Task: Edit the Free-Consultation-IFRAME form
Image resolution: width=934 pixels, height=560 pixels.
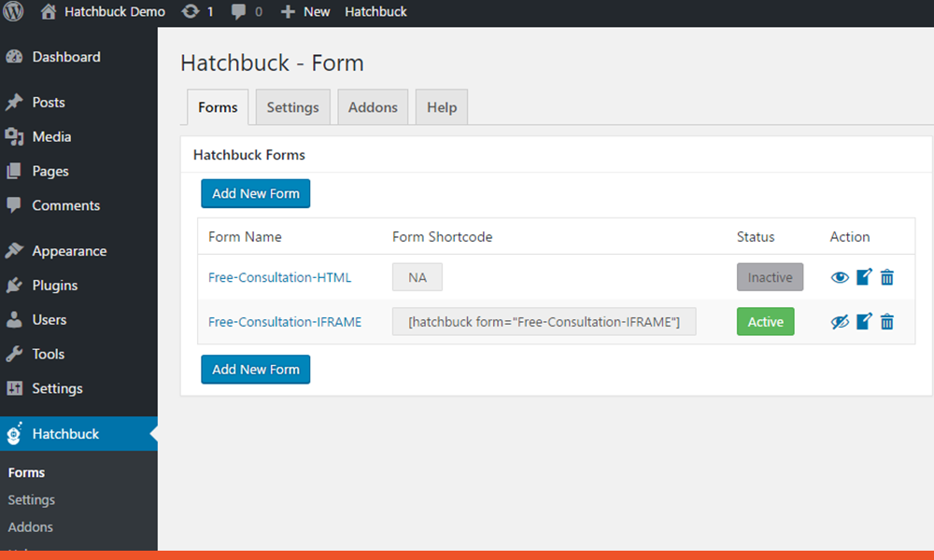Action: pyautogui.click(x=864, y=321)
